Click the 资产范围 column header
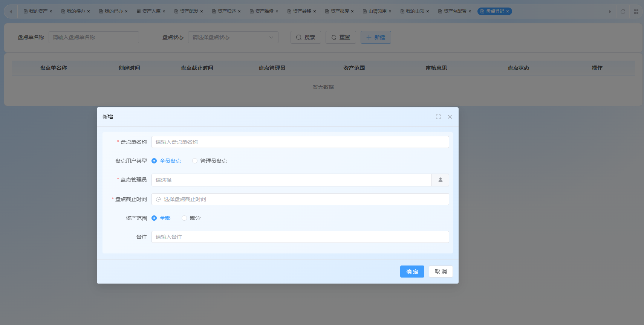 point(354,68)
